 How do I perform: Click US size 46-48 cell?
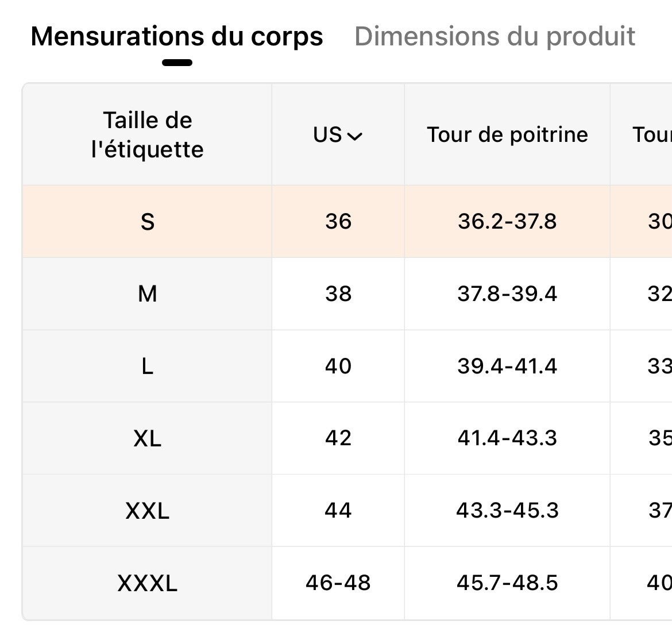pos(338,583)
